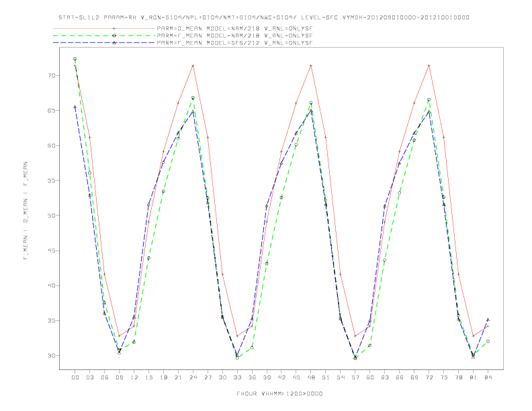
Task: Click the green circle data point at hour 00
Action: tap(75, 58)
